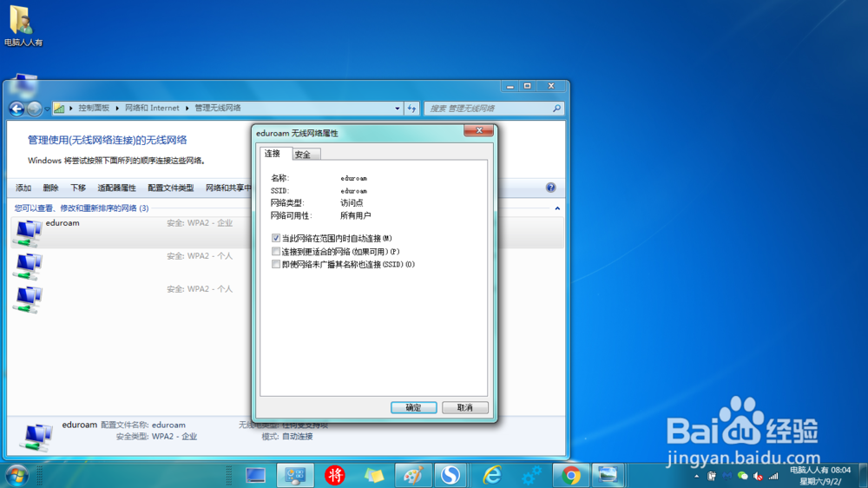
Task: Click the taskbar clock showing 08:04
Action: [820, 476]
